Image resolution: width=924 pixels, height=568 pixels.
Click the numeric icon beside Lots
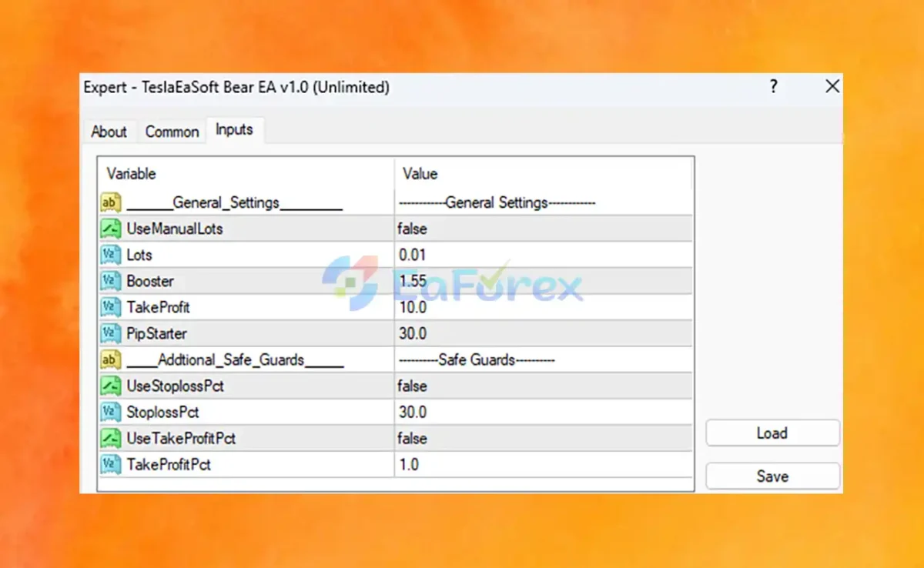(111, 255)
